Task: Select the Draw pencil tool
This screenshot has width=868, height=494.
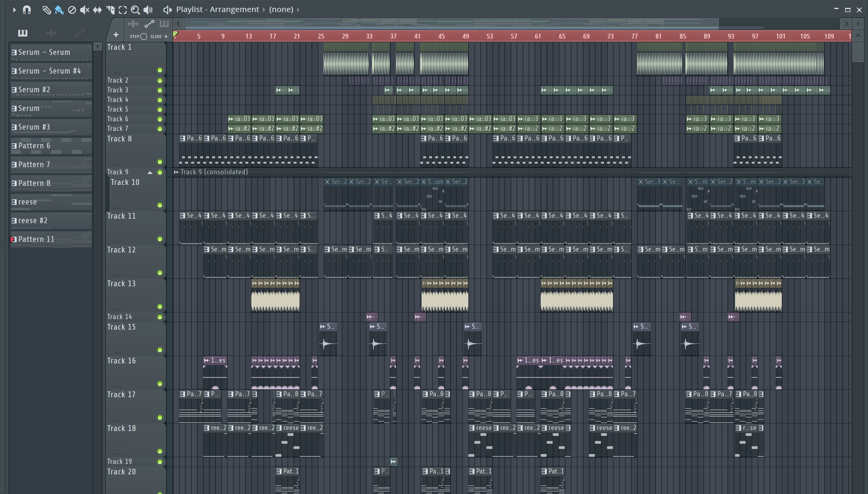Action: click(x=46, y=10)
